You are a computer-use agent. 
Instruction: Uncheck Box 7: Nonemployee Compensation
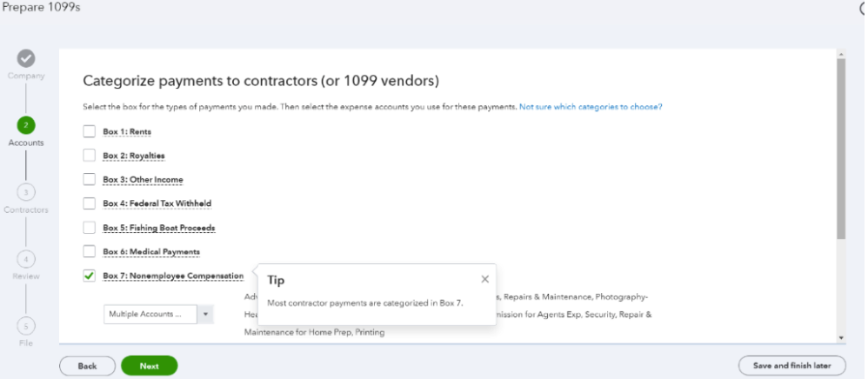coord(89,276)
